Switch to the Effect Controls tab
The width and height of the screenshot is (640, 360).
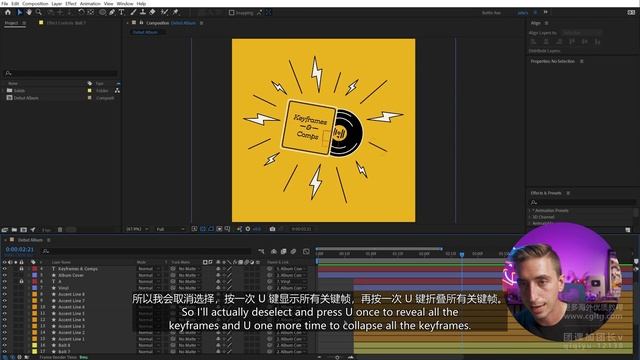coord(66,23)
